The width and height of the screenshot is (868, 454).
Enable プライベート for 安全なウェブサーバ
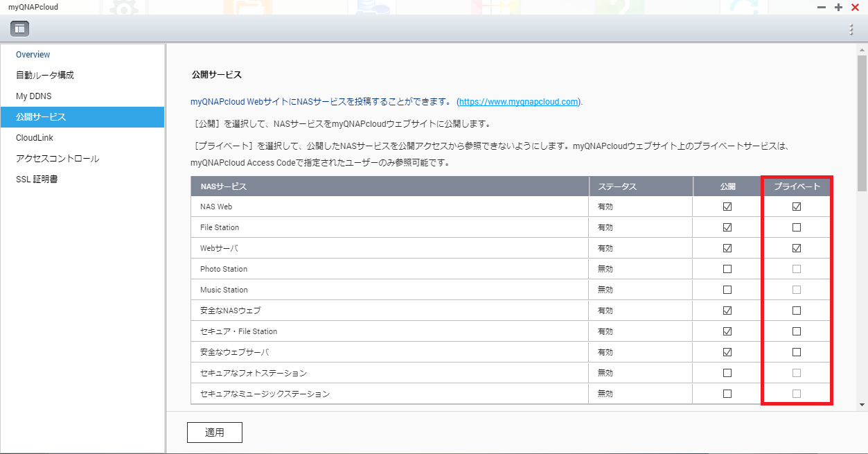(797, 352)
